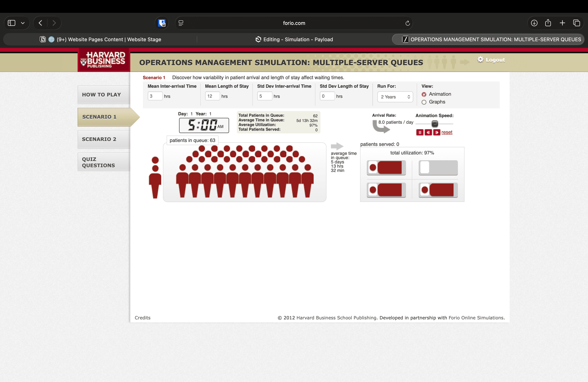Select the Graphs view radio button
588x382 pixels.
coord(424,102)
